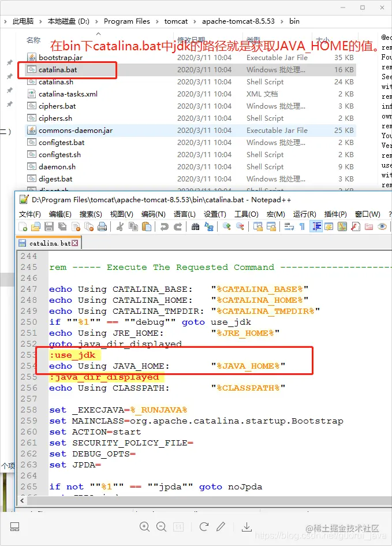392x546 pixels.
Task: Open Folder as Workspace icon in toolbar
Action: [x=369, y=226]
